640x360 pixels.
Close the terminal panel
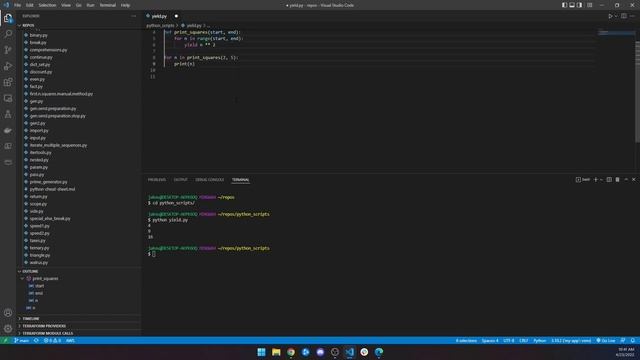pyautogui.click(x=633, y=180)
